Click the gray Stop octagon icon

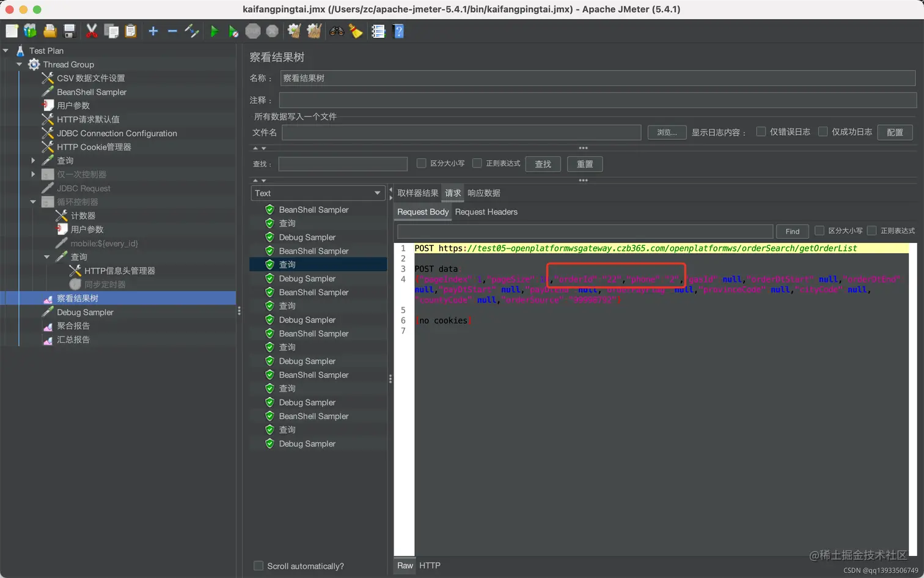pos(253,31)
